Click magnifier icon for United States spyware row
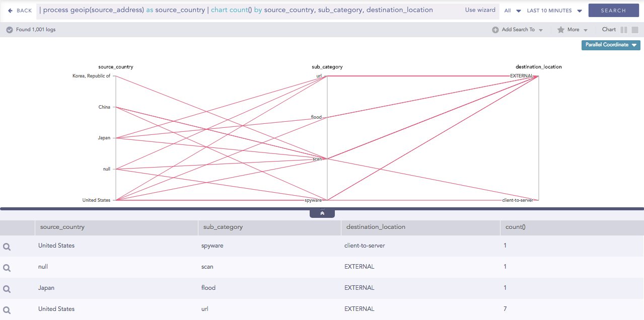Viewport: 644px width, 320px height. pyautogui.click(x=7, y=247)
